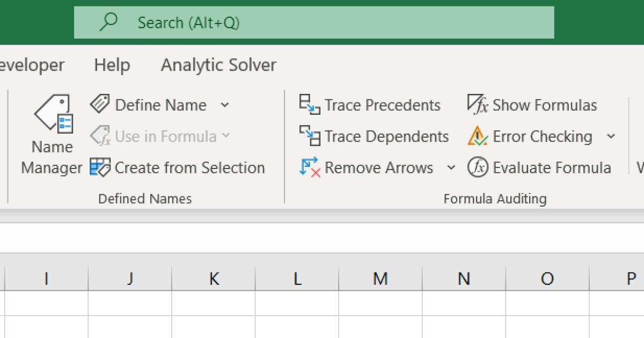The image size is (644, 338).
Task: Select column K header
Action: [214, 278]
